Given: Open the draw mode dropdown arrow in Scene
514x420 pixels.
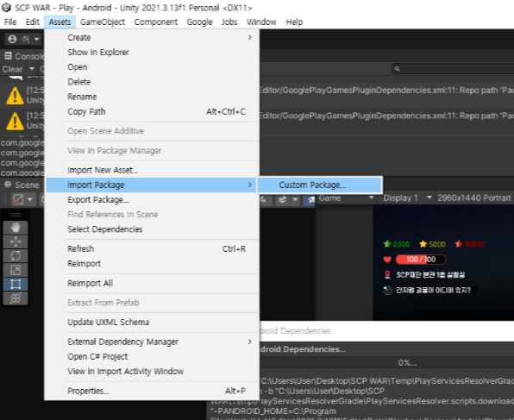Looking at the screenshot, I should coord(29,199).
